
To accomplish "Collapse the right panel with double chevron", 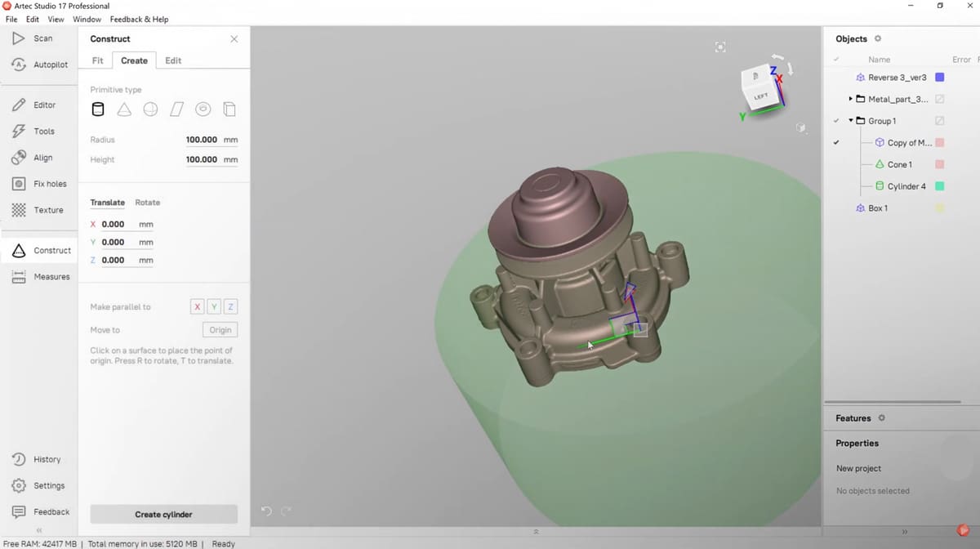I will pyautogui.click(x=903, y=531).
